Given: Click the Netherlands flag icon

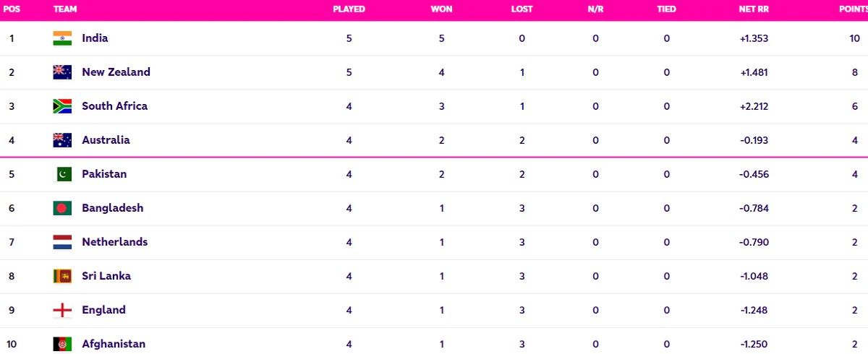Looking at the screenshot, I should [62, 242].
